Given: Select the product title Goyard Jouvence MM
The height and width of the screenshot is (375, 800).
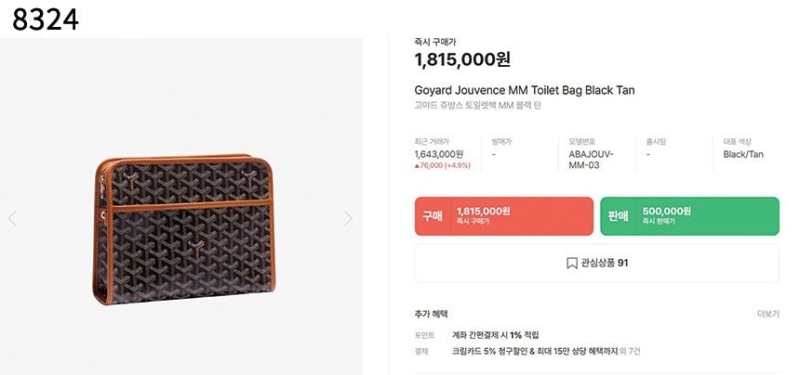Looking at the screenshot, I should [x=524, y=90].
